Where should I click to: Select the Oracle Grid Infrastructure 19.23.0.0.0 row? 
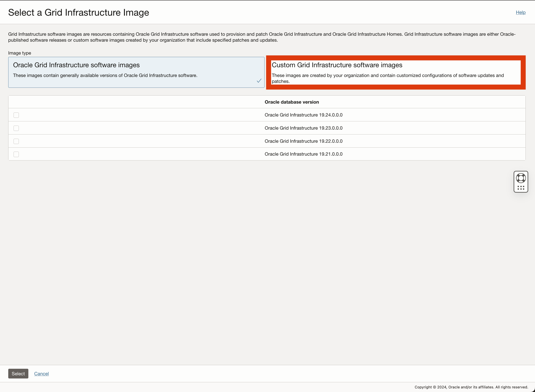pyautogui.click(x=303, y=128)
